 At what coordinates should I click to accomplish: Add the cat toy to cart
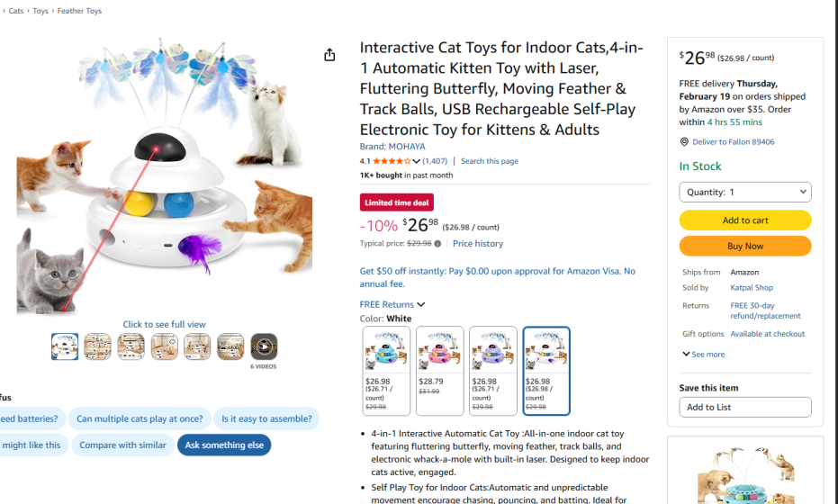(744, 220)
